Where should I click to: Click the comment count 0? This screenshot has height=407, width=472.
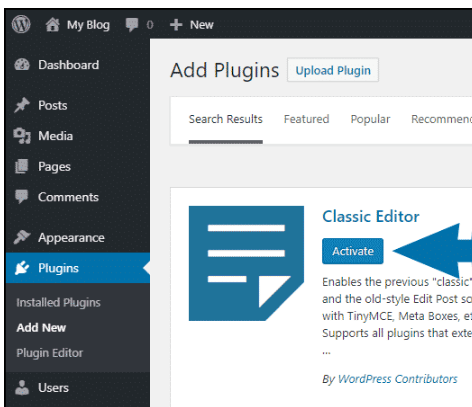tap(150, 25)
